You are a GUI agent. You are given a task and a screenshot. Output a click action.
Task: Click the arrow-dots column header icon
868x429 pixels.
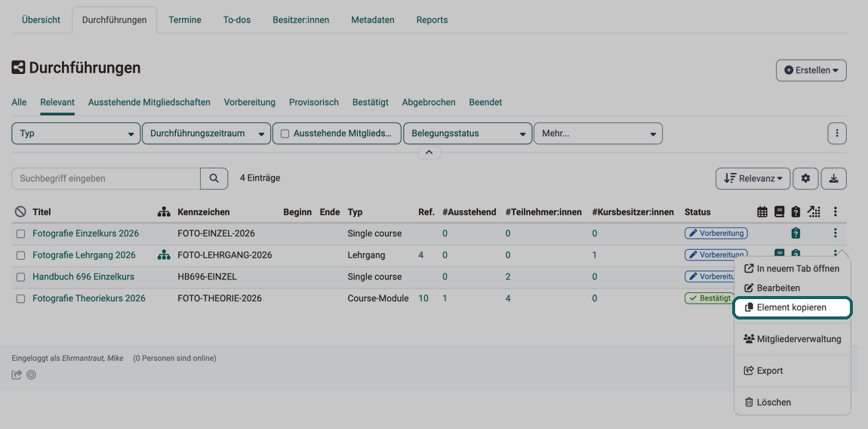[x=814, y=211]
